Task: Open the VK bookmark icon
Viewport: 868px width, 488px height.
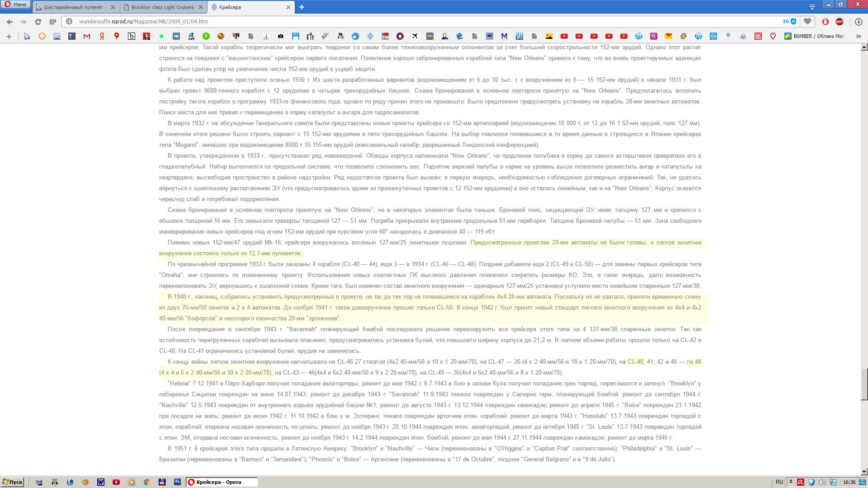Action: click(x=176, y=36)
